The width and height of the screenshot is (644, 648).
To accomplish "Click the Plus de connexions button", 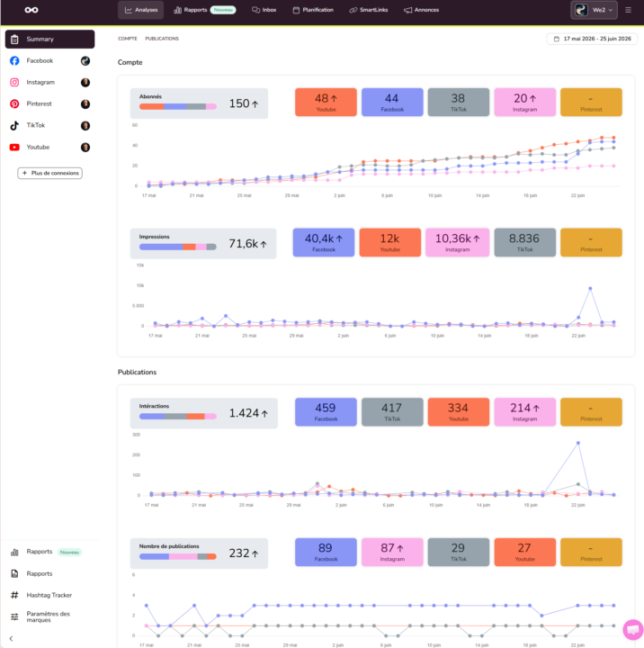I will 50,173.
